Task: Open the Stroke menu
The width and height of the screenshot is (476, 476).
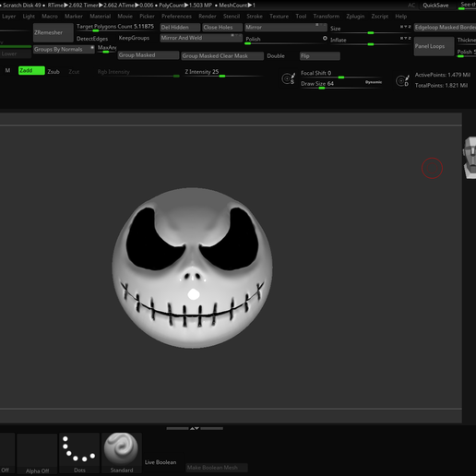Action: click(x=255, y=17)
